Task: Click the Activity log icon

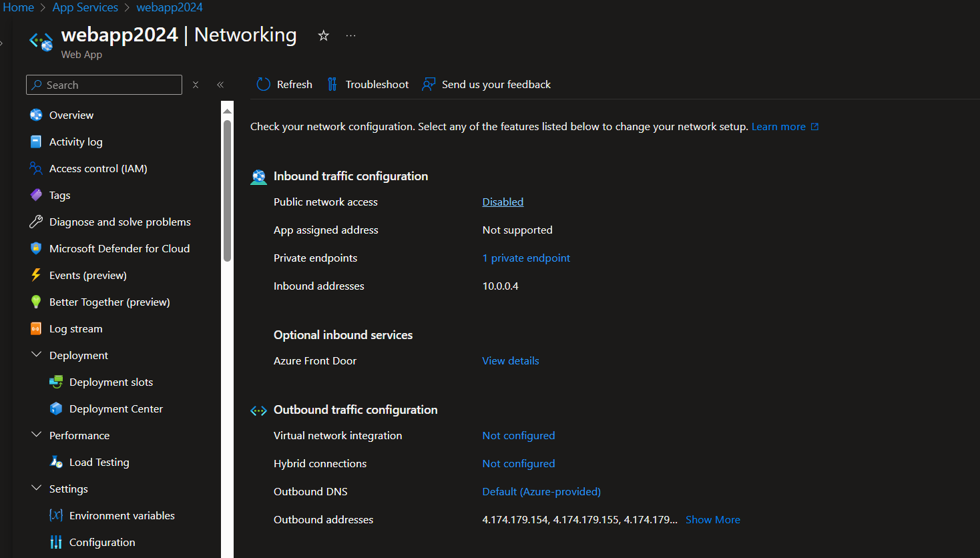Action: [x=36, y=142]
